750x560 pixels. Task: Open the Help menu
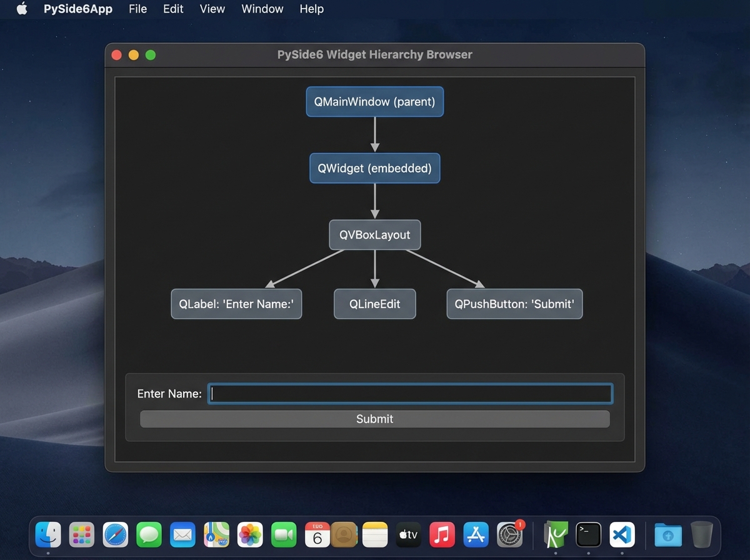tap(311, 9)
